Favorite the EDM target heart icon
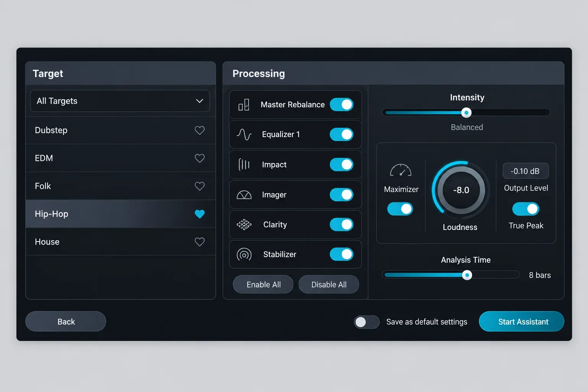This screenshot has height=392, width=588. 199,158
